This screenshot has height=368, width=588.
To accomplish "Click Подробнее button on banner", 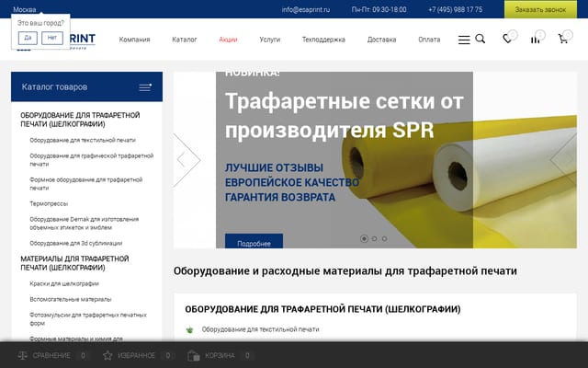I will pyautogui.click(x=254, y=241).
